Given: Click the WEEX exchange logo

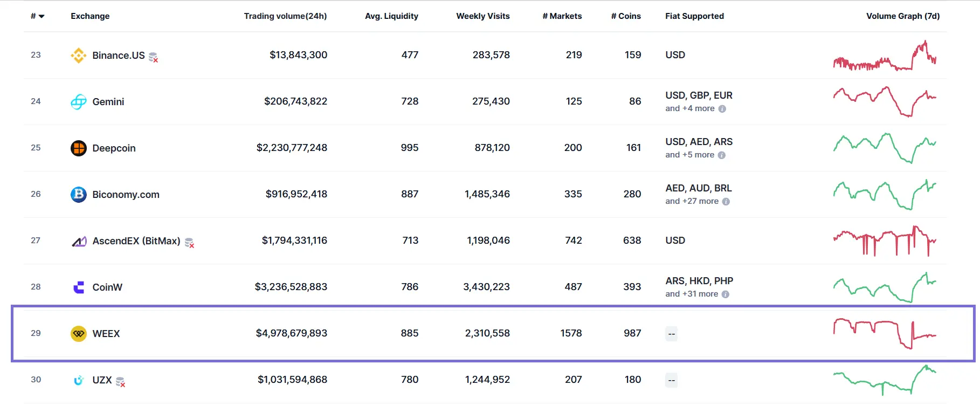Looking at the screenshot, I should point(79,334).
